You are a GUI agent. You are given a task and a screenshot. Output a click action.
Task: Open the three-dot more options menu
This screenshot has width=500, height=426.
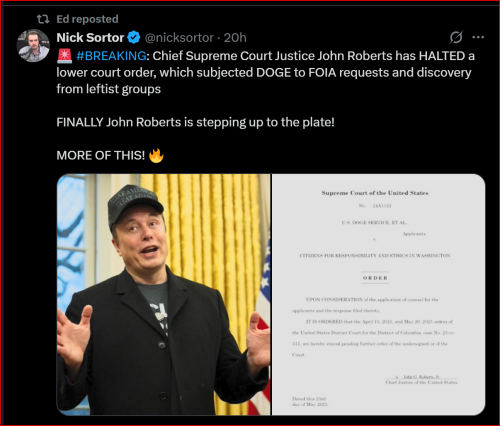click(478, 37)
